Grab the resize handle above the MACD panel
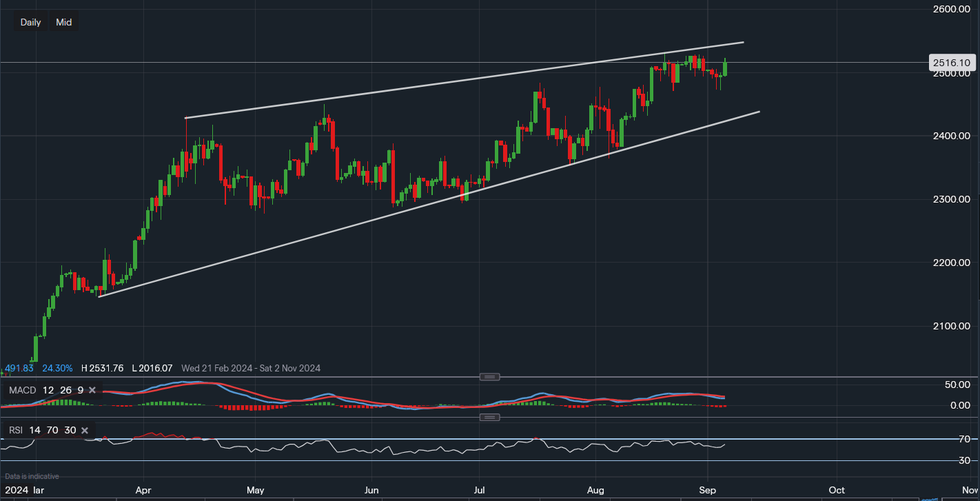 click(x=489, y=377)
